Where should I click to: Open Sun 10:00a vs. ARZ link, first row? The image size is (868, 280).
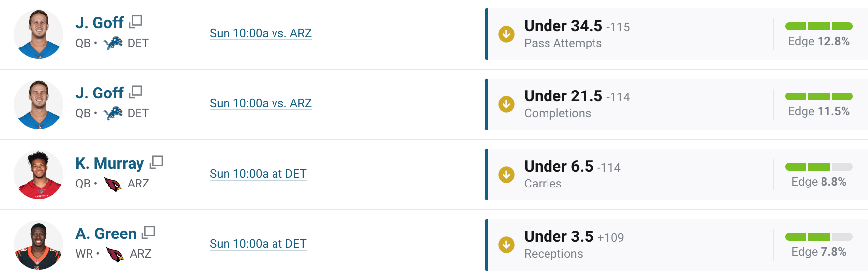coord(261,33)
